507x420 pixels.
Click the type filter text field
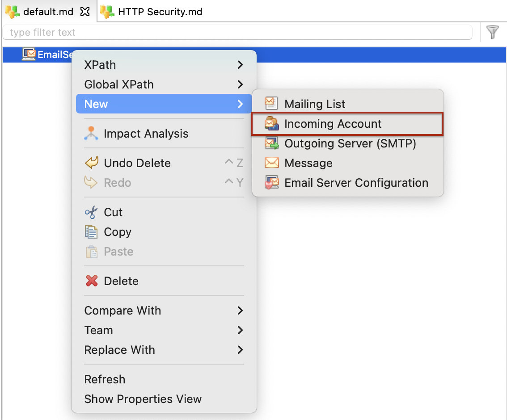point(237,33)
